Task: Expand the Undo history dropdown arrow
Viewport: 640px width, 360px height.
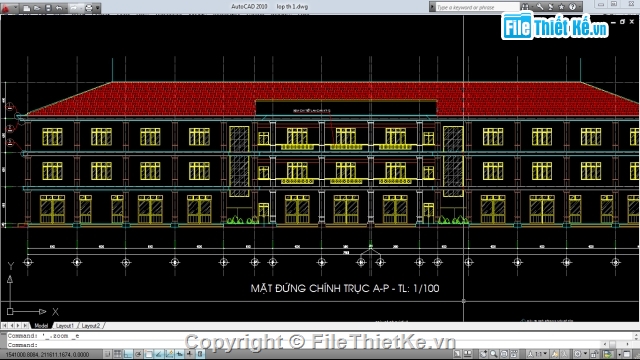Action: point(66,8)
